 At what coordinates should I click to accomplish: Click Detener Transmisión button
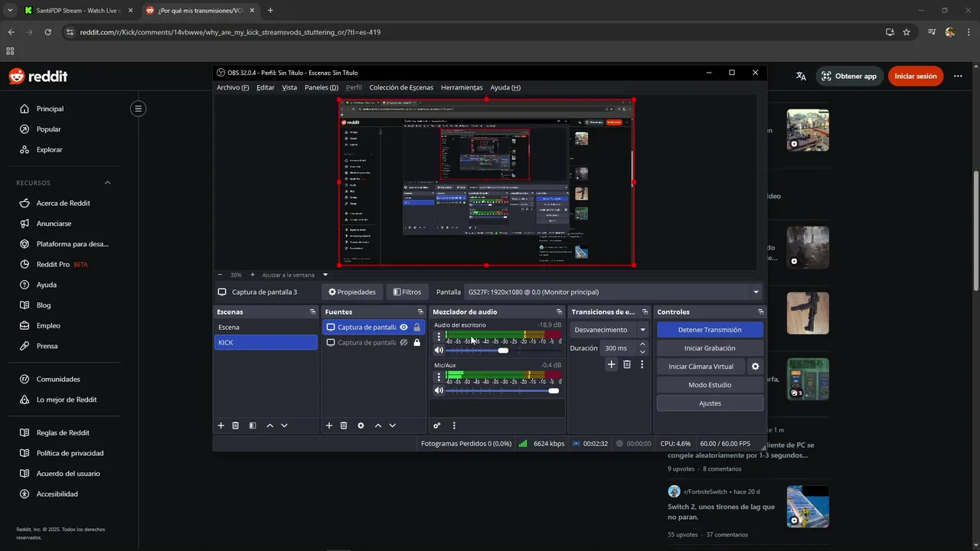point(710,330)
